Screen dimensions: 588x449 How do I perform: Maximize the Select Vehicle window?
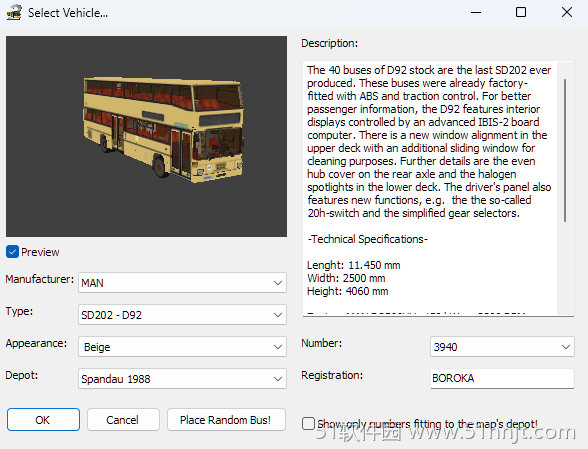pyautogui.click(x=521, y=12)
